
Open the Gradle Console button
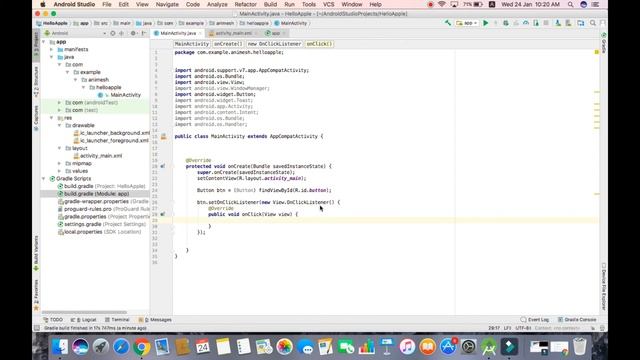coord(577,320)
